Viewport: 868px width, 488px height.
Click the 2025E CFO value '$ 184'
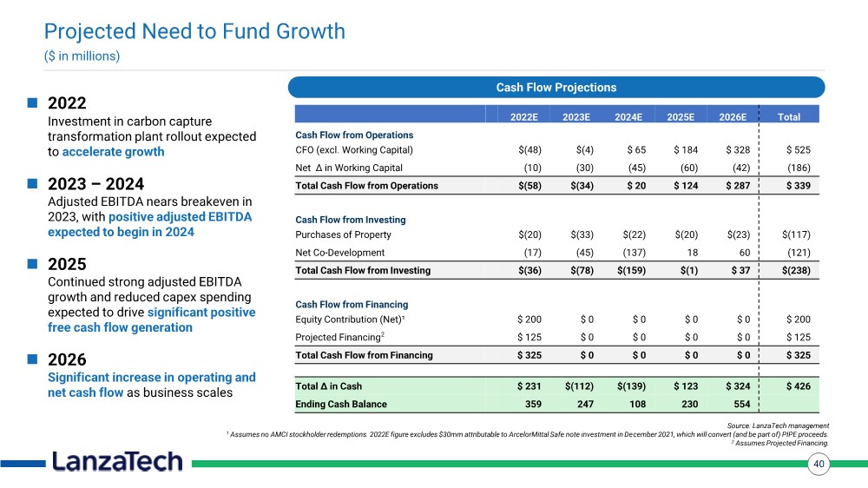point(686,149)
